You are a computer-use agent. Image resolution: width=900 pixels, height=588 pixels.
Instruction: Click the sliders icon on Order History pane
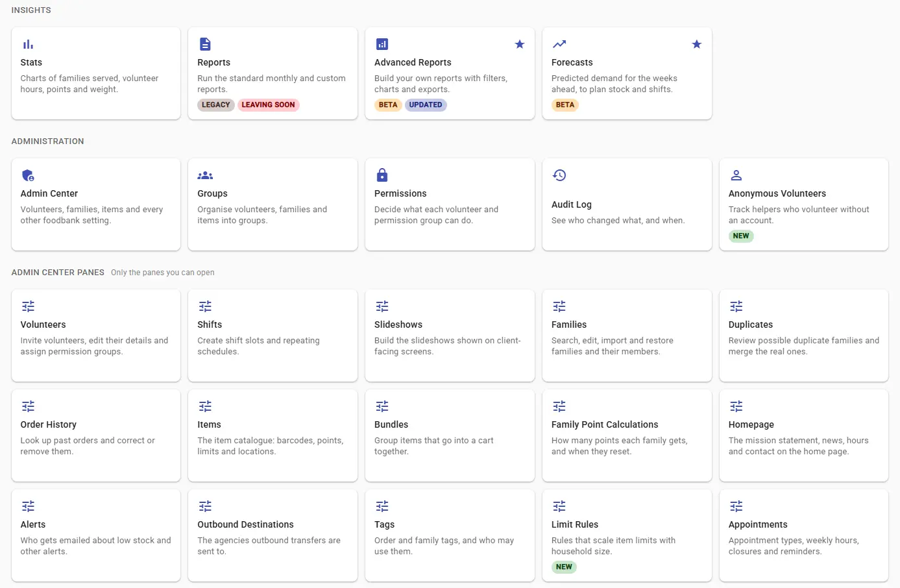point(28,406)
